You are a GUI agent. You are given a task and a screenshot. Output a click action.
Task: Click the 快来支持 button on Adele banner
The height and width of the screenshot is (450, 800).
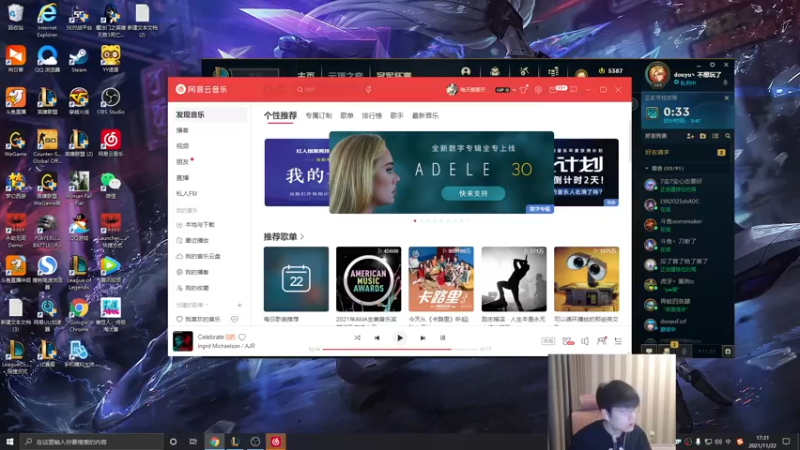click(x=473, y=193)
